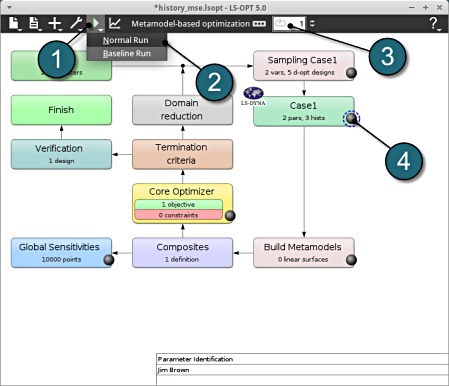The height and width of the screenshot is (386, 449).
Task: Select Normal Run from run menu
Action: click(x=127, y=40)
